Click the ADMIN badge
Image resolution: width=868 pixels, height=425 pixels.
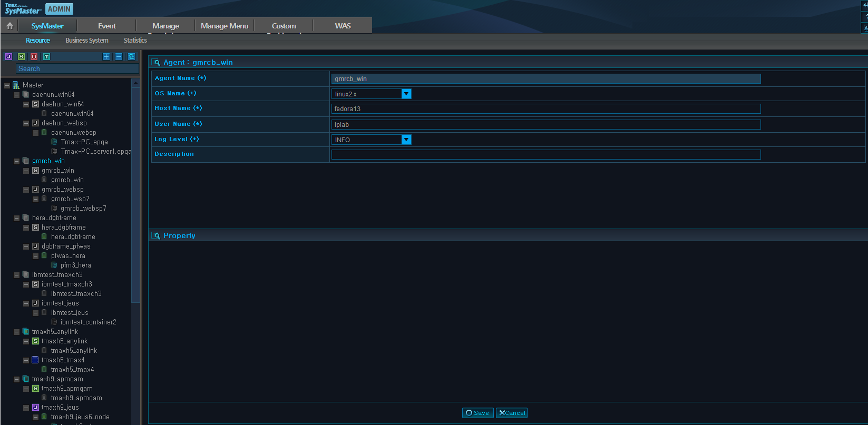click(59, 9)
